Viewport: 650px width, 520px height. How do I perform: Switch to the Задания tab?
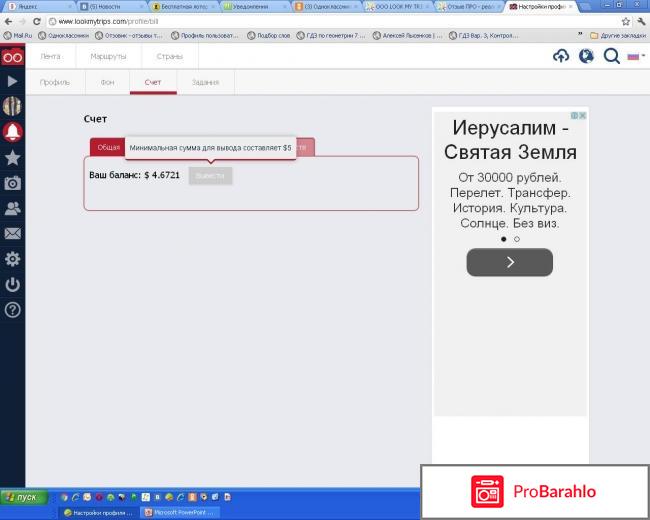point(205,82)
